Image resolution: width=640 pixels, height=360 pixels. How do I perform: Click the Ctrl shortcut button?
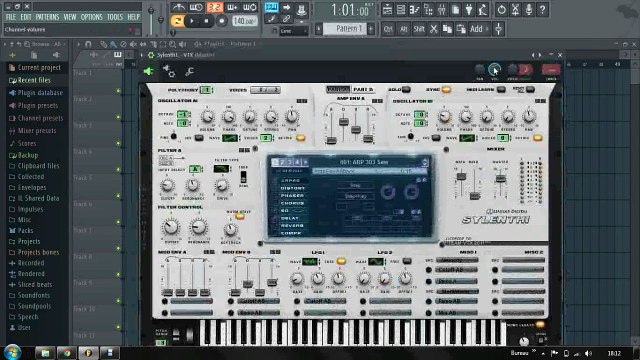pos(388,29)
